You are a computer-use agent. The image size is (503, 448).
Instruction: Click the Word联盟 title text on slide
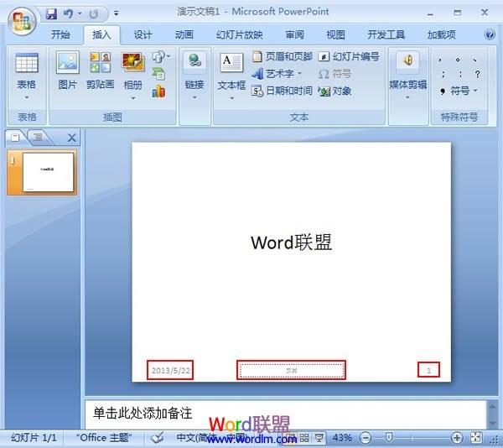coord(291,242)
